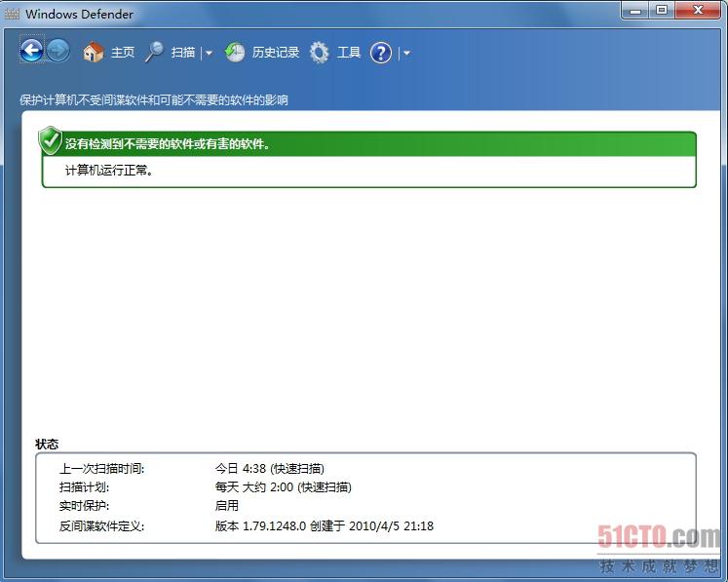Close the Windows Defender window

click(698, 10)
